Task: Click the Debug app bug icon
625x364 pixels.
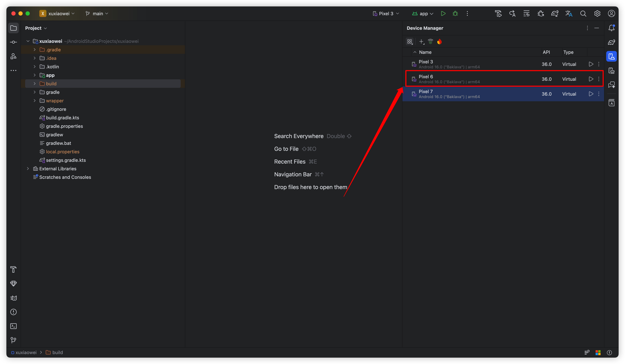Action: (455, 14)
